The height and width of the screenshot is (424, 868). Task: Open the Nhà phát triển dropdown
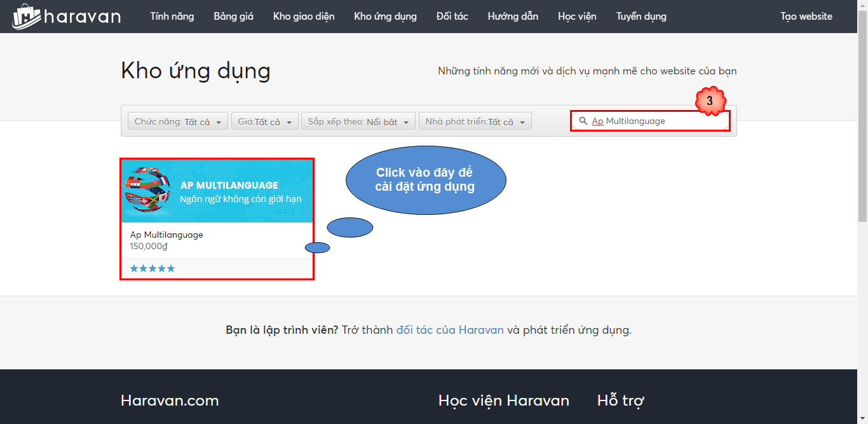coord(475,121)
